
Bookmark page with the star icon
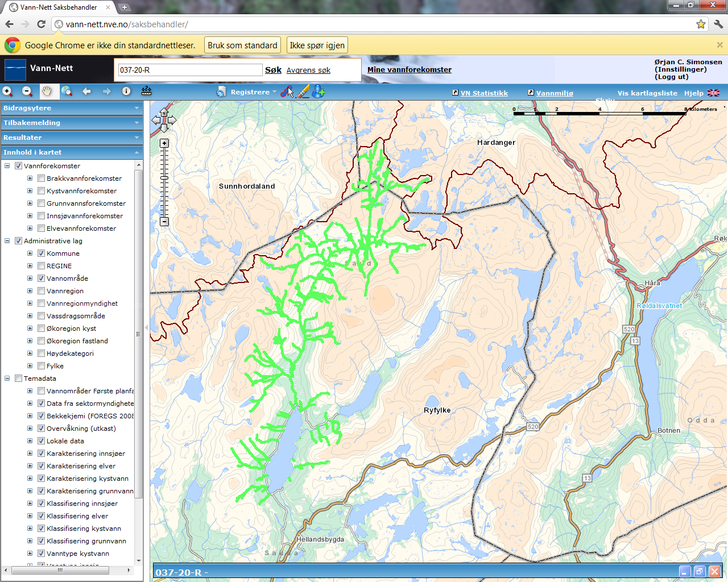click(x=701, y=24)
